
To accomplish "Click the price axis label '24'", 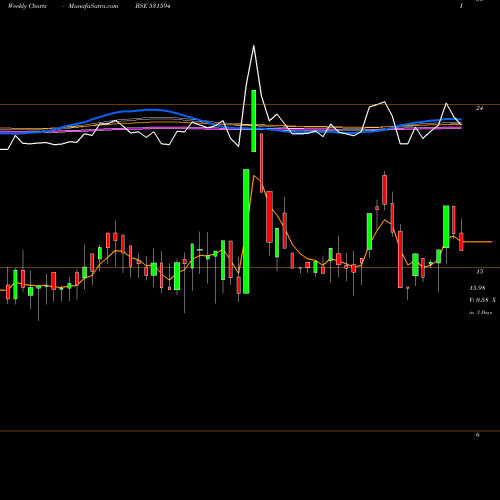I will click(479, 108).
